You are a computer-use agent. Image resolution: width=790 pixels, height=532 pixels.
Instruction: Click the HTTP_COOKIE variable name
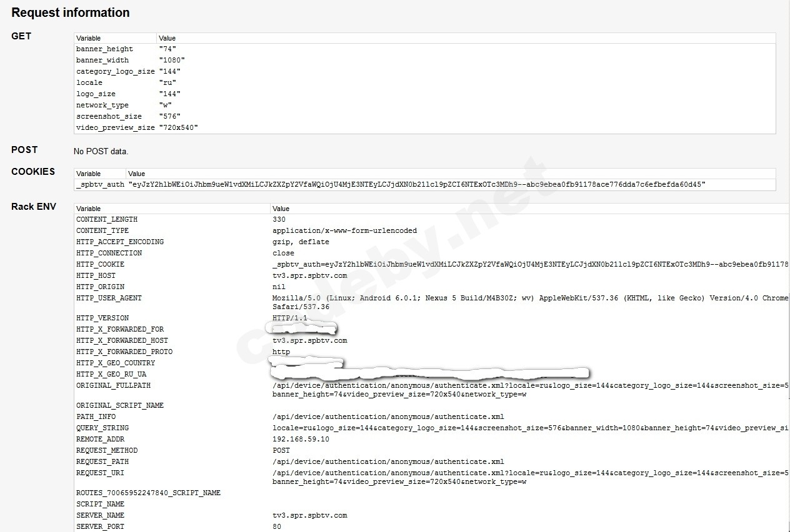[100, 265]
